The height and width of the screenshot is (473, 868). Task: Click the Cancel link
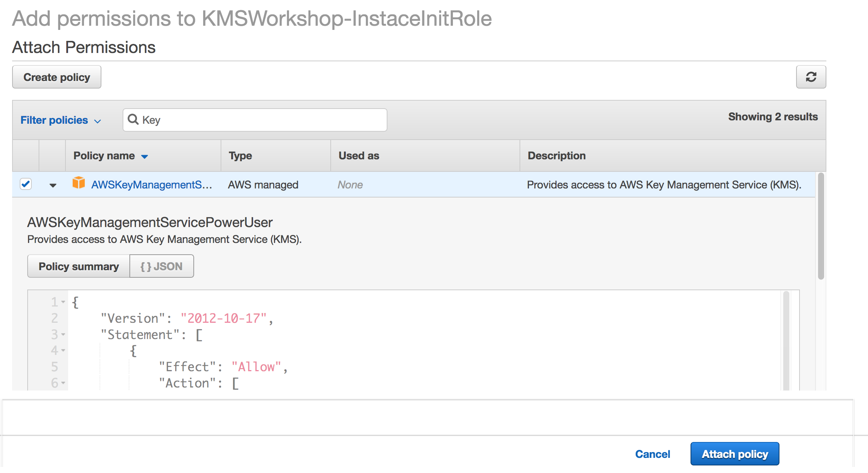[652, 454]
